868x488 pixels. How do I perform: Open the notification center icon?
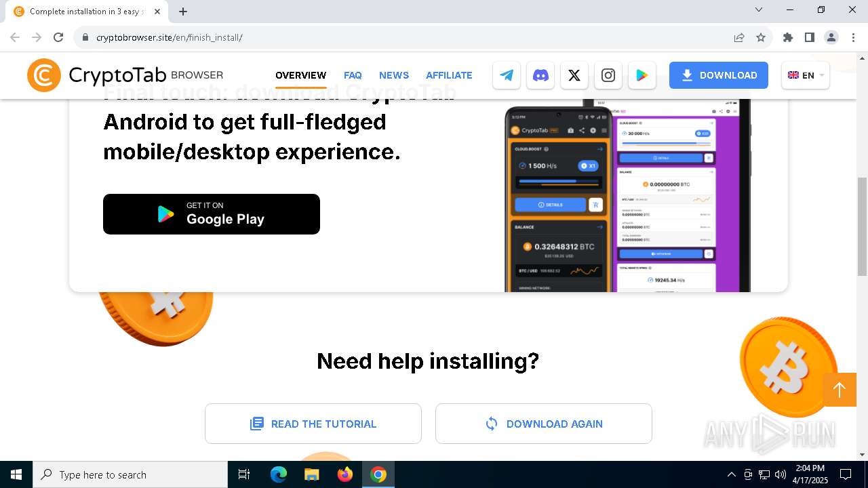point(846,474)
